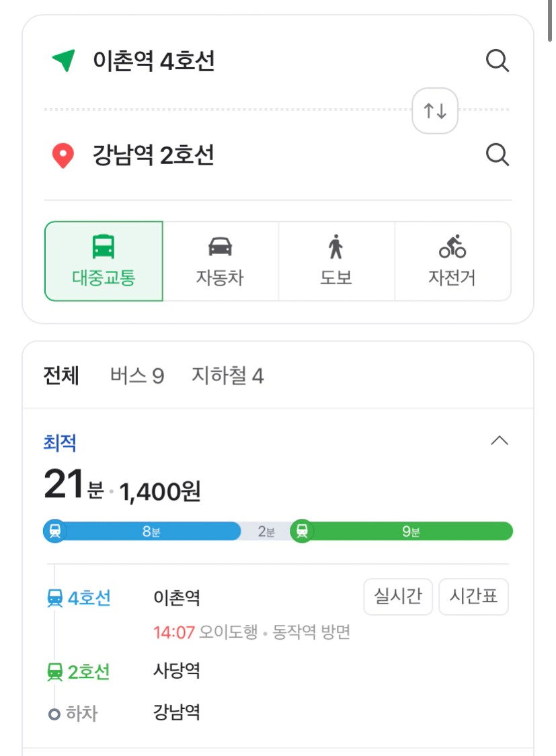Swap departure and destination stations
The image size is (556, 756).
coord(435,111)
